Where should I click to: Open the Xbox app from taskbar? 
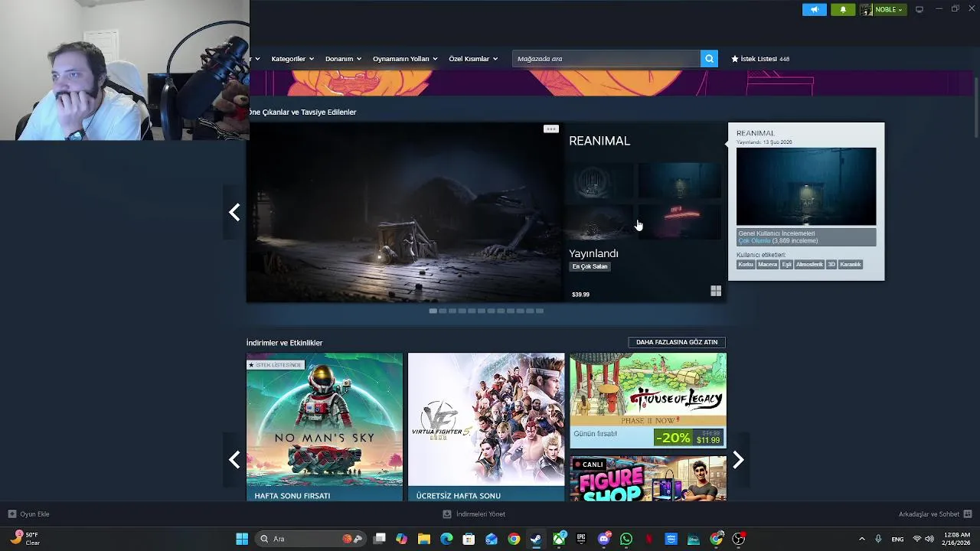pos(559,539)
